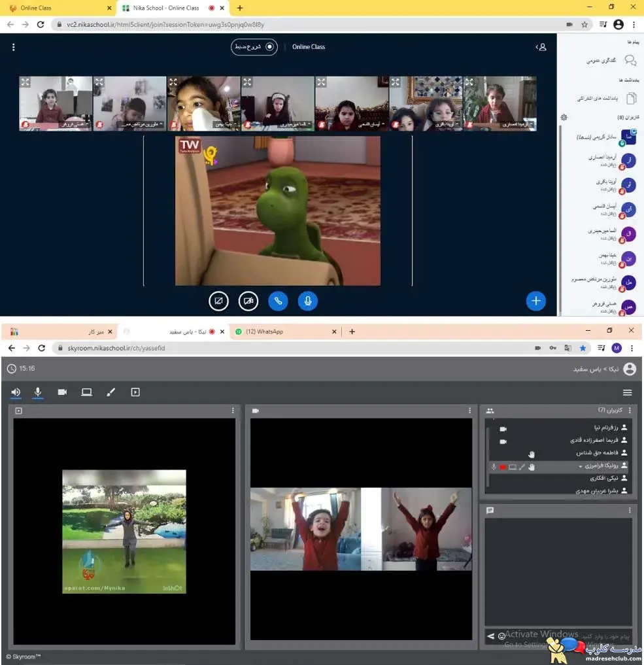The width and height of the screenshot is (644, 665).
Task: Open the media player icon in Skyroom toolbar
Action: click(135, 392)
